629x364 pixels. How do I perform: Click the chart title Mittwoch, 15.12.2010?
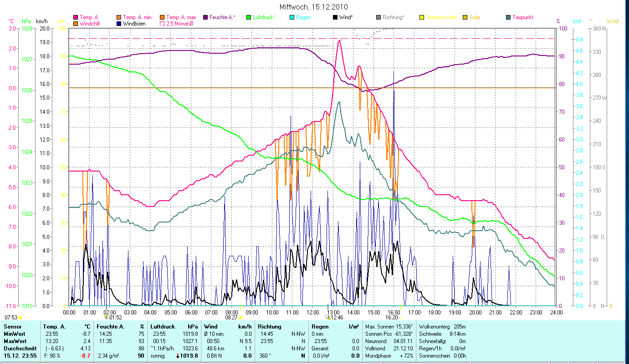point(314,7)
